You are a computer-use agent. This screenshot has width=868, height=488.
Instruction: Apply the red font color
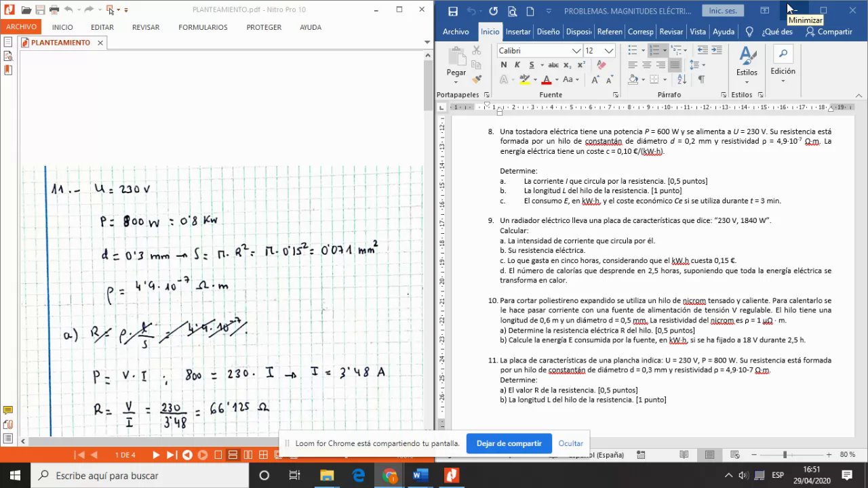coord(547,79)
